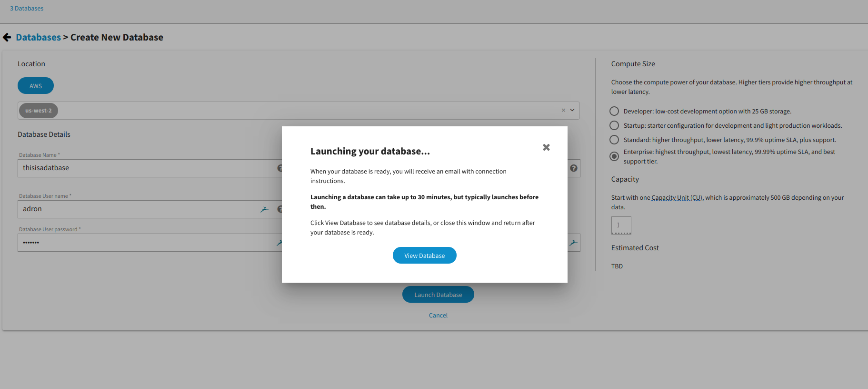Click the us-west-2 region chip

[x=39, y=111]
